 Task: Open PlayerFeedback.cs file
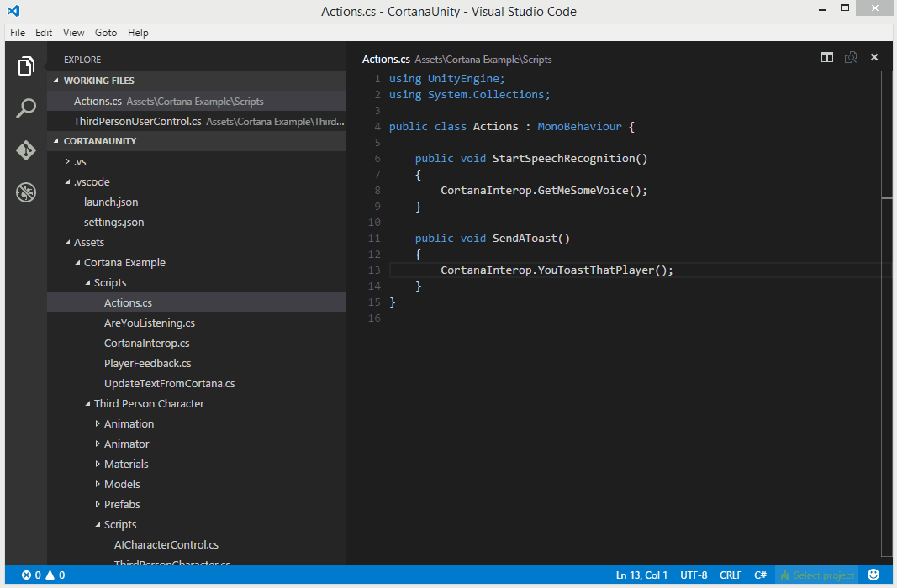coord(148,364)
